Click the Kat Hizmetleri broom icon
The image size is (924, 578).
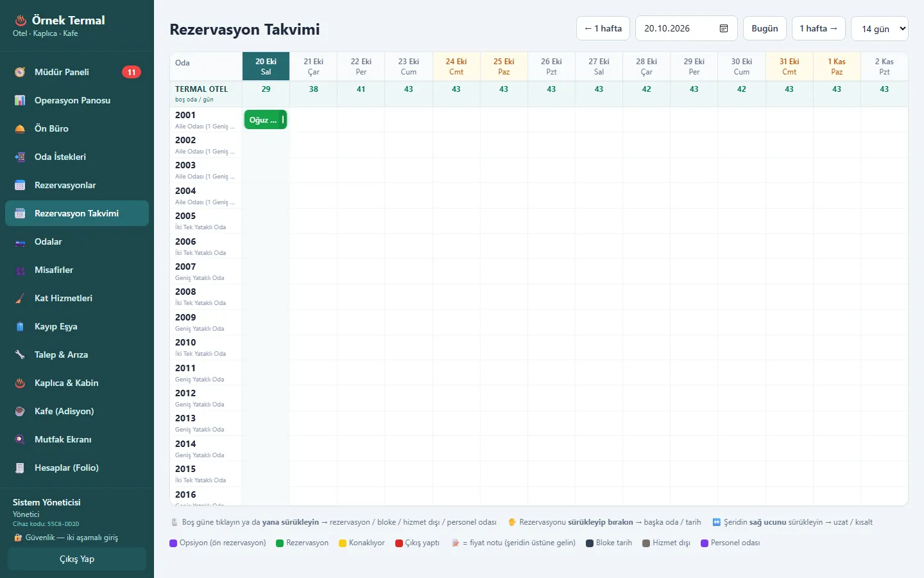click(x=20, y=298)
